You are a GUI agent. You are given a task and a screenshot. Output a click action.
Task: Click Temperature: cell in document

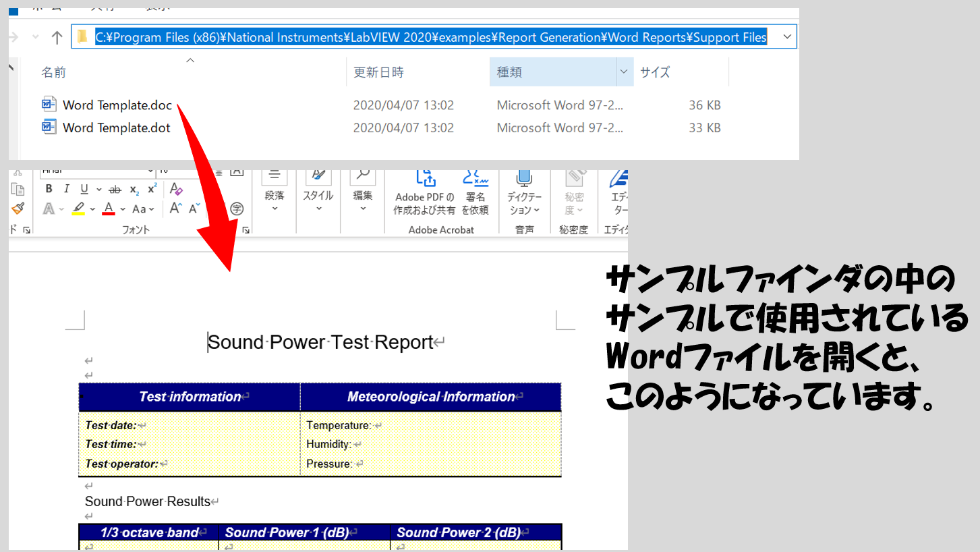[339, 425]
